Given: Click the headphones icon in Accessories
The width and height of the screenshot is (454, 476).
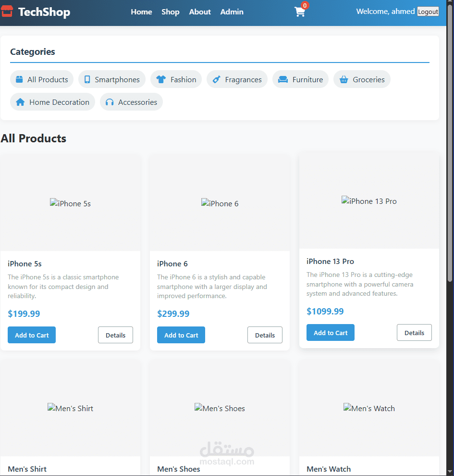Looking at the screenshot, I should coord(110,102).
